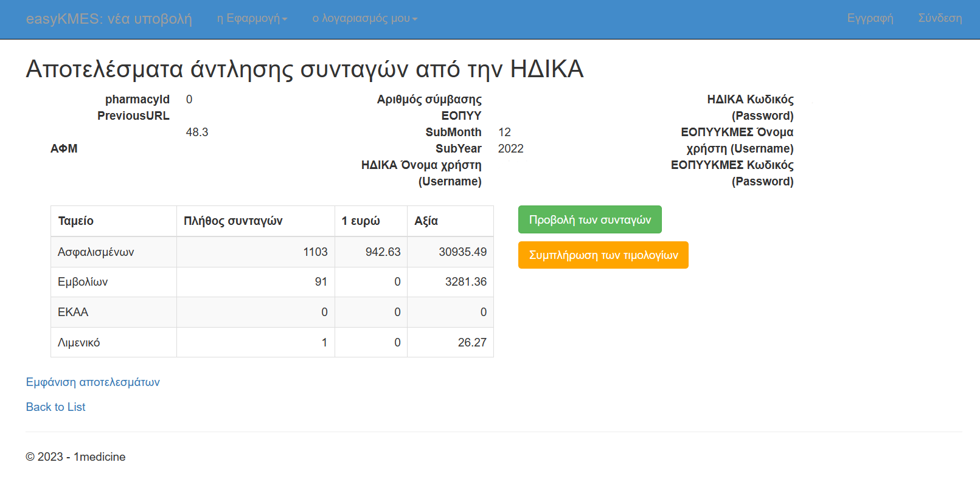Select the value 48.3 below PreviousURL
The width and height of the screenshot is (980, 496).
coord(197,132)
